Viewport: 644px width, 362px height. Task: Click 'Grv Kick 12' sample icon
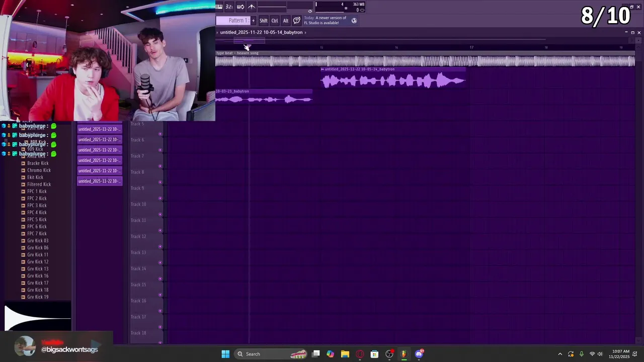(23, 262)
